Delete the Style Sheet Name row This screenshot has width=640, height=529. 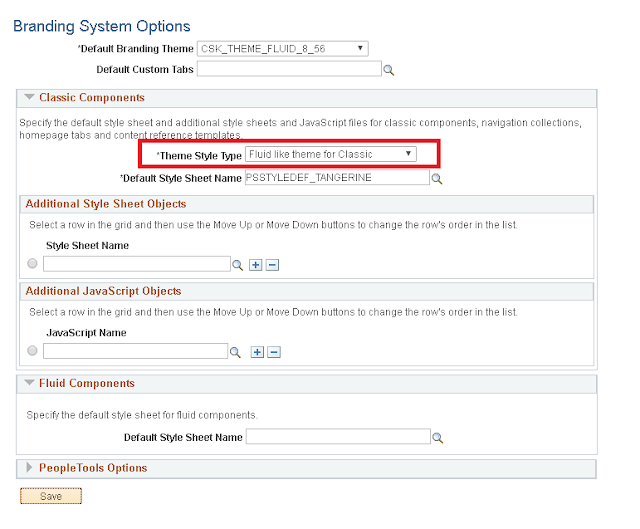click(272, 265)
